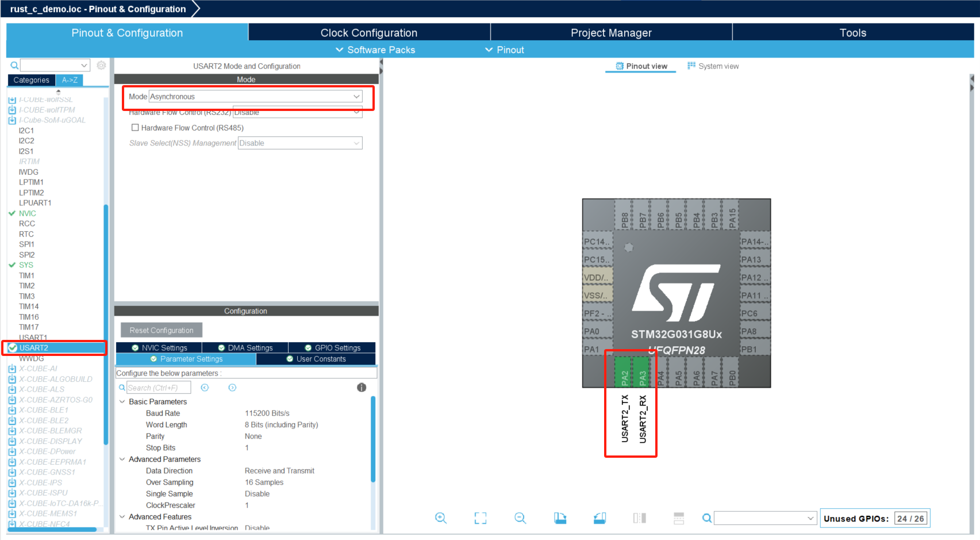Expand the Software Packs menu
Viewport: 980px width, 540px height.
pos(375,50)
